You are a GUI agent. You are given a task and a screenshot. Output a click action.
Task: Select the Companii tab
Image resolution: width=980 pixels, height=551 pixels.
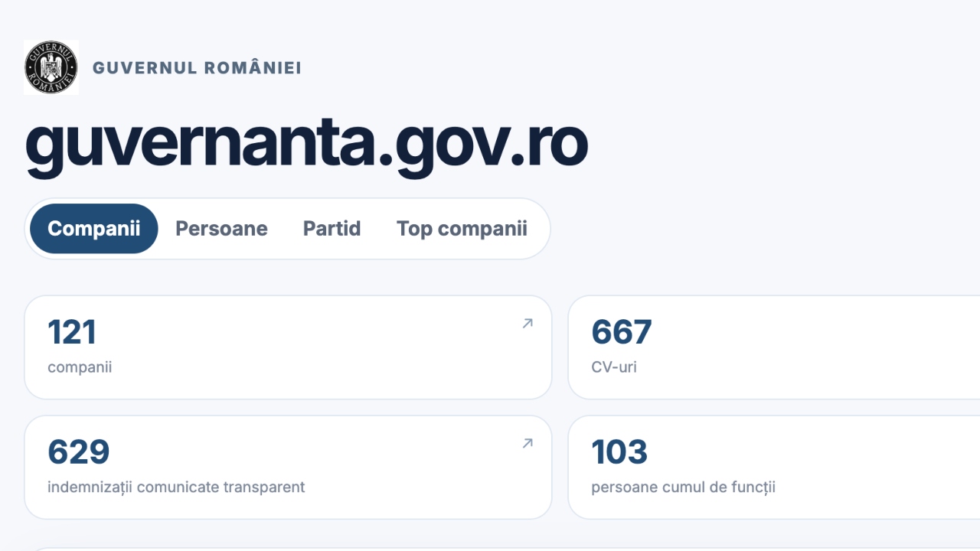[93, 229]
